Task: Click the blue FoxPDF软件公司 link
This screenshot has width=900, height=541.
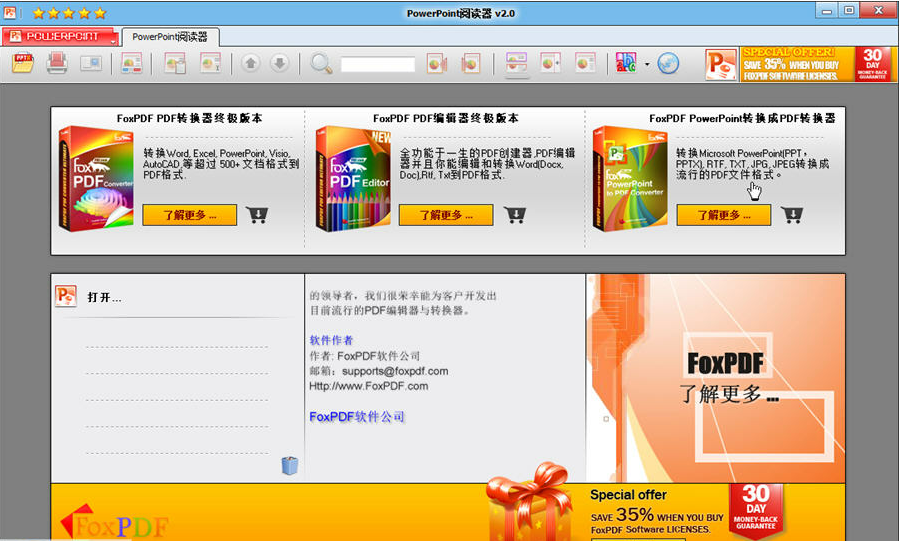Action: pos(357,417)
